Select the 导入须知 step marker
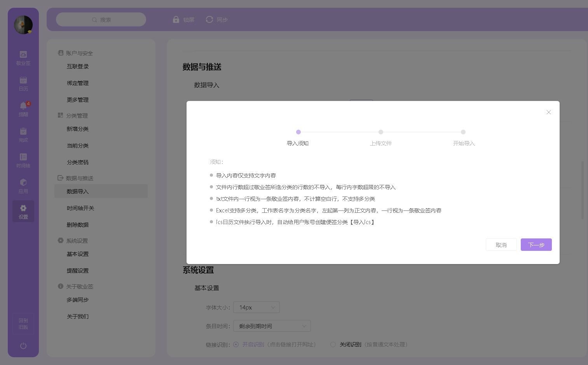Screen dimensions: 588x365 [x=298, y=132]
